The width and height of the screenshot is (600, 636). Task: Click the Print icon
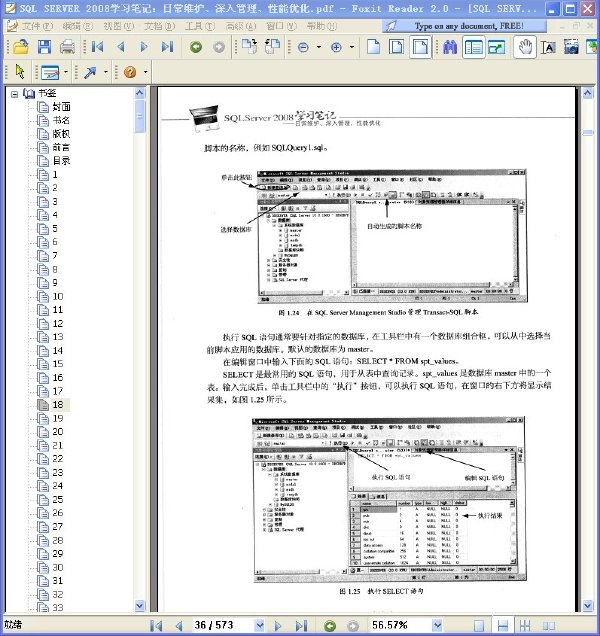(67, 47)
